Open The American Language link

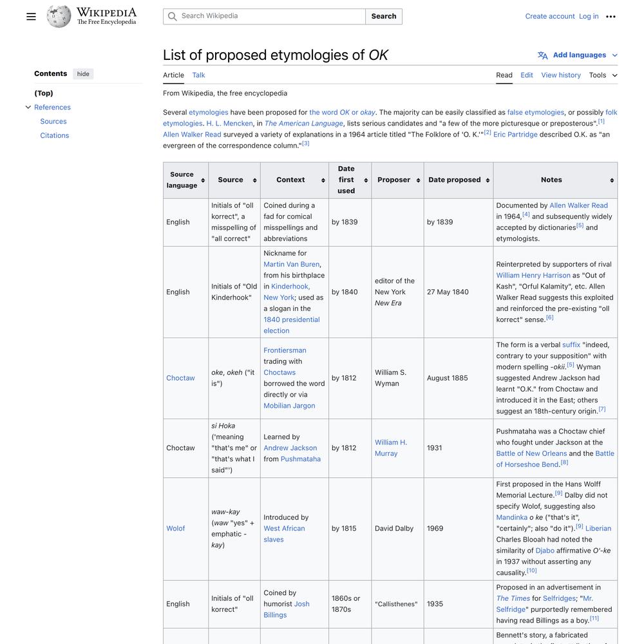[303, 124]
